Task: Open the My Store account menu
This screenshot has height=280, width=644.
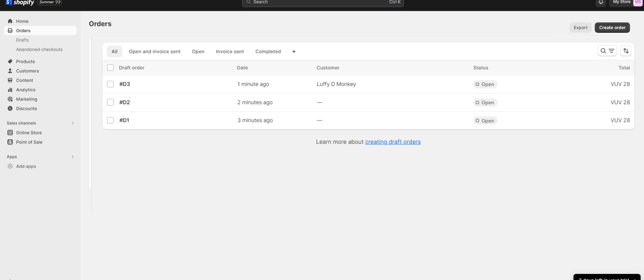Action: pyautogui.click(x=626, y=2)
